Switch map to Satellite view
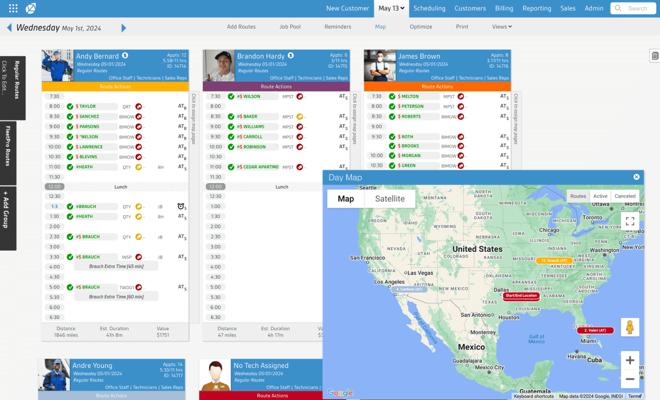 (x=390, y=199)
